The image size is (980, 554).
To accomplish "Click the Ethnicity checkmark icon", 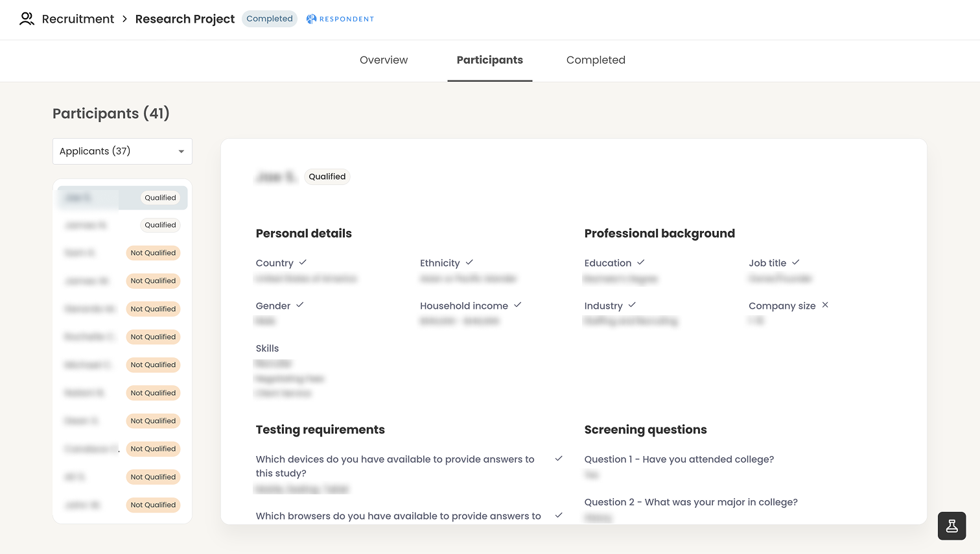I will point(469,262).
